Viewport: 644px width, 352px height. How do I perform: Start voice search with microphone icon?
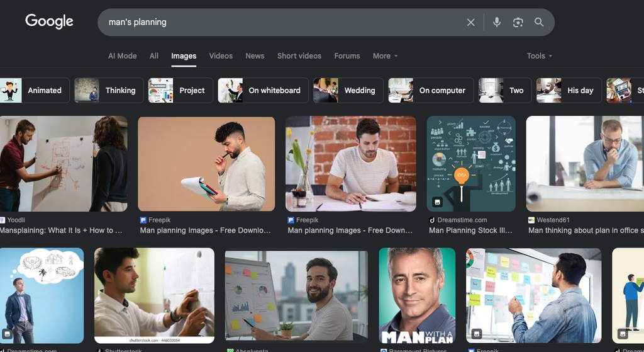tap(497, 22)
